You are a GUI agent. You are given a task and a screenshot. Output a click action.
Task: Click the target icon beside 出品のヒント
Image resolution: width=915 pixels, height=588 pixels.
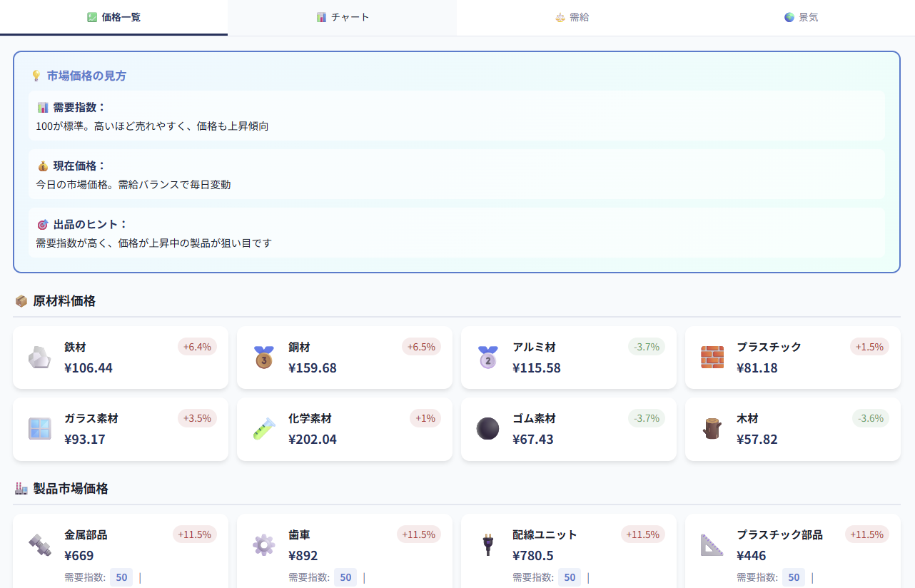43,224
